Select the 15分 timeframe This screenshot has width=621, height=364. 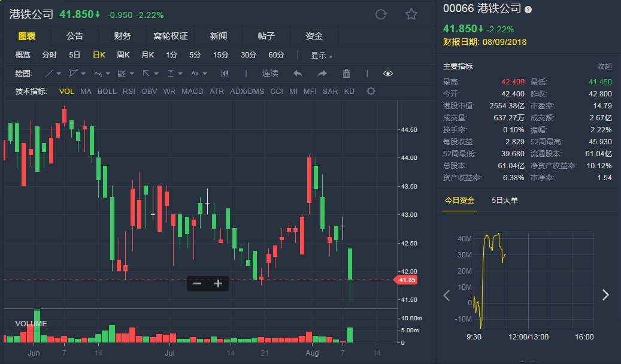[x=220, y=55]
